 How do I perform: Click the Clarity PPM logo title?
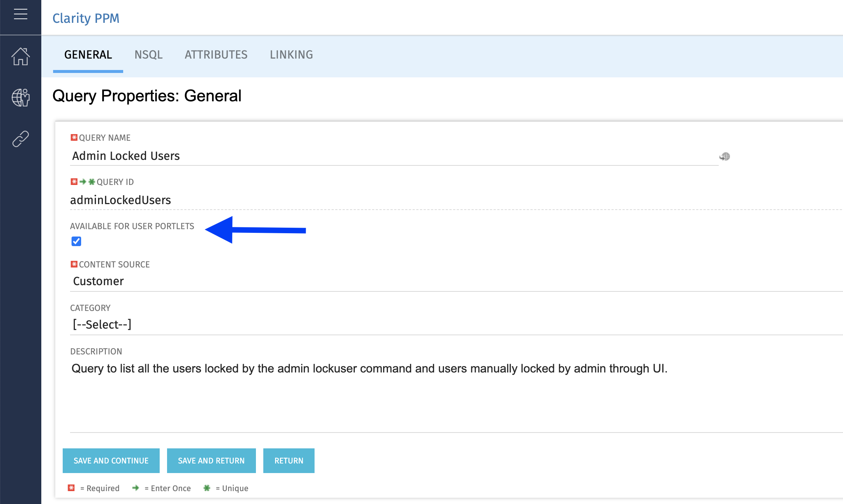(x=86, y=18)
